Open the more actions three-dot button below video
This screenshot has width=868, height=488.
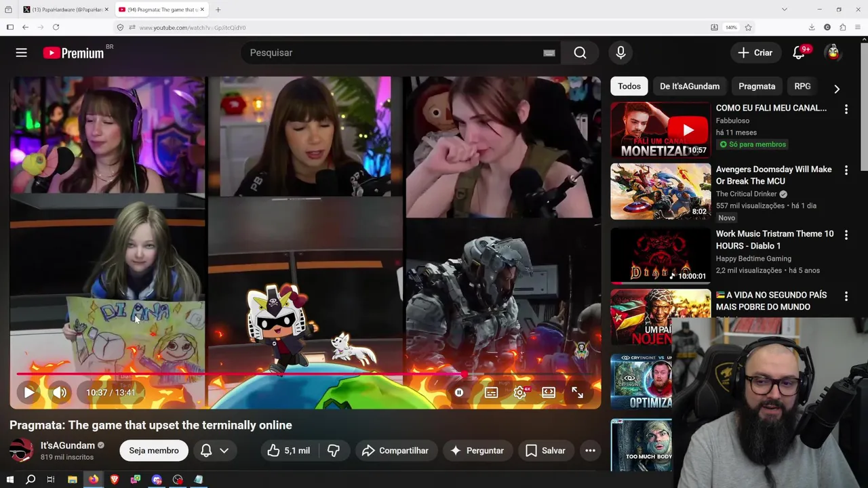[x=590, y=451]
